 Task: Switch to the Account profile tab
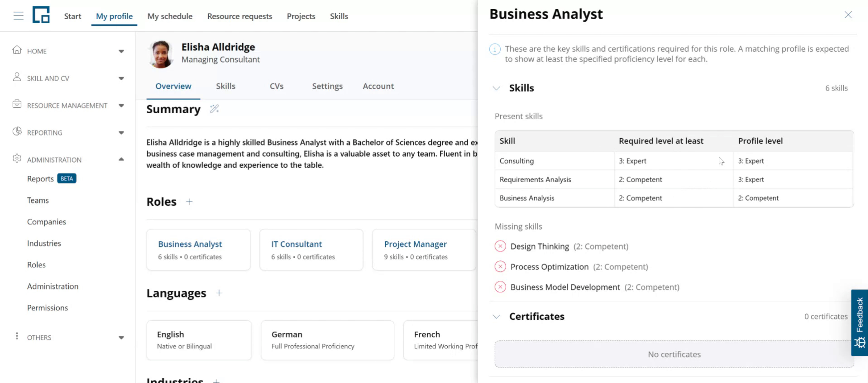(378, 86)
